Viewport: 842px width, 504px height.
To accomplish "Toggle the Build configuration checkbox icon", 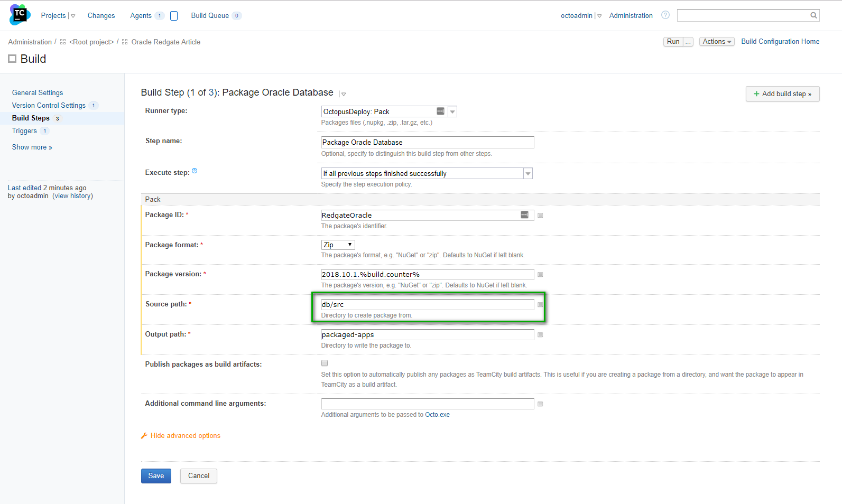I will click(x=12, y=59).
